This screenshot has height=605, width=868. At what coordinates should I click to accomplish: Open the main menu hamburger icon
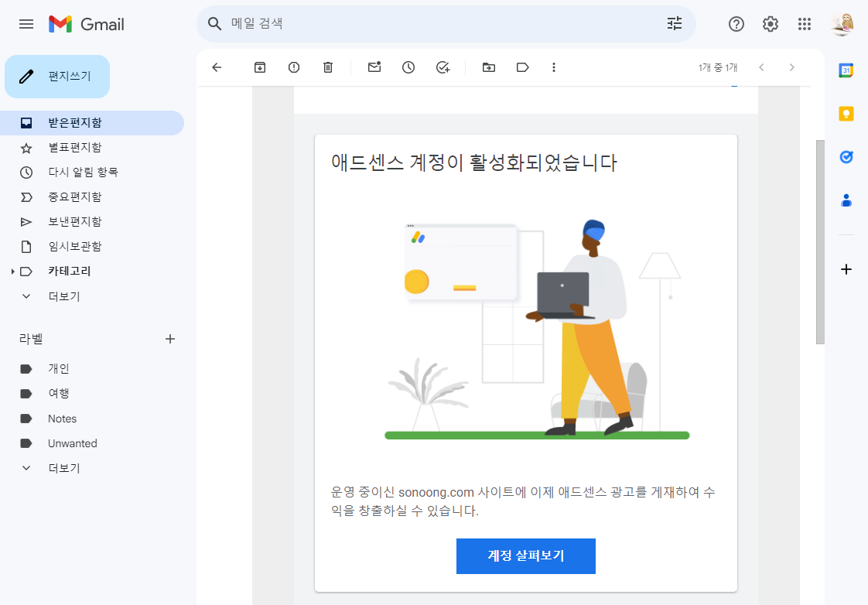pos(26,24)
